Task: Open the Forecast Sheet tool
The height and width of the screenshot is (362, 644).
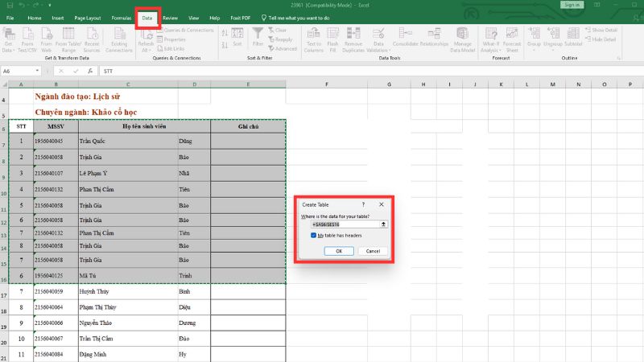Action: [x=513, y=37]
